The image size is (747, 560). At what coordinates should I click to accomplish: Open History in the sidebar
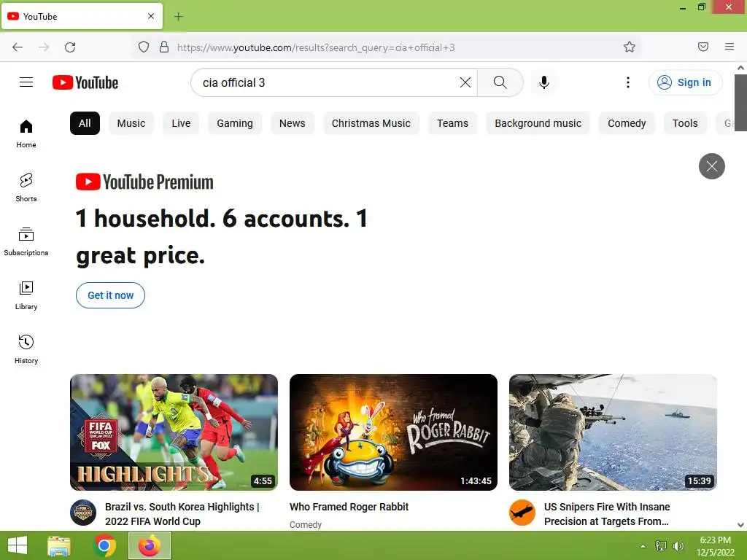(26, 349)
